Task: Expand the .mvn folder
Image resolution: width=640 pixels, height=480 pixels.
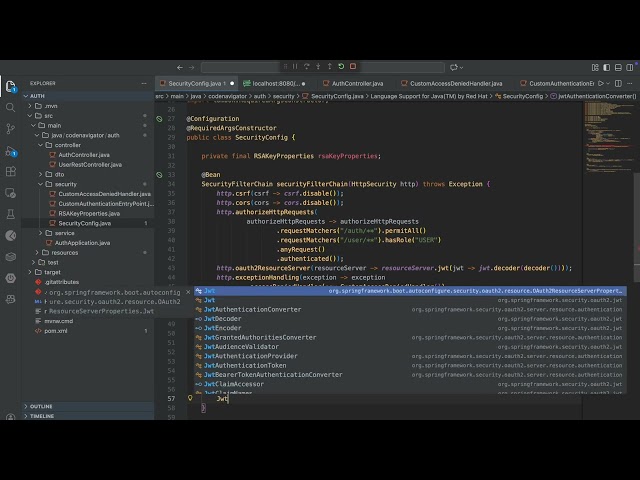Action: click(x=30, y=106)
